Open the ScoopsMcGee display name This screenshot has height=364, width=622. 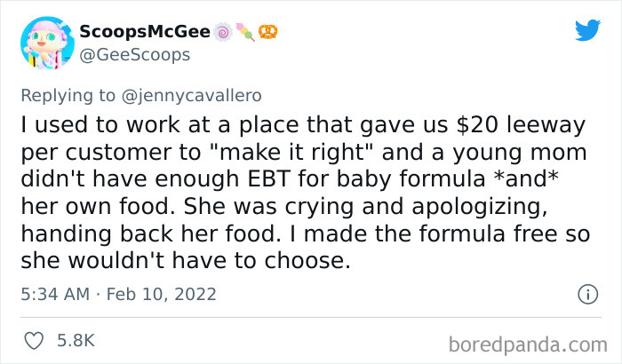point(142,32)
